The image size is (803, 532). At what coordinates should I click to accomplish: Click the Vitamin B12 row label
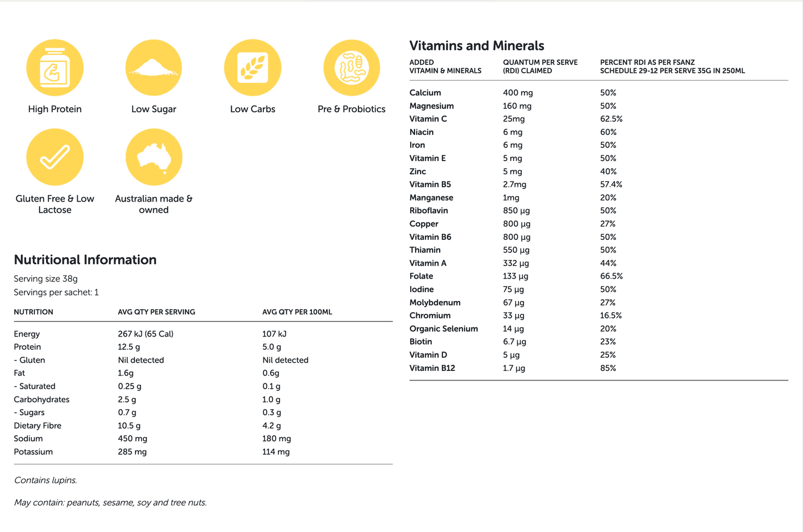432,368
